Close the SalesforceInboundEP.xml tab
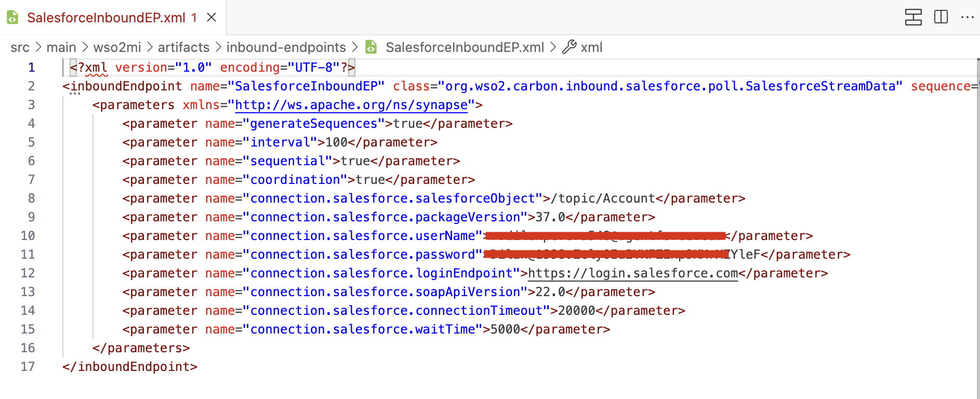This screenshot has height=399, width=980. pos(211,18)
